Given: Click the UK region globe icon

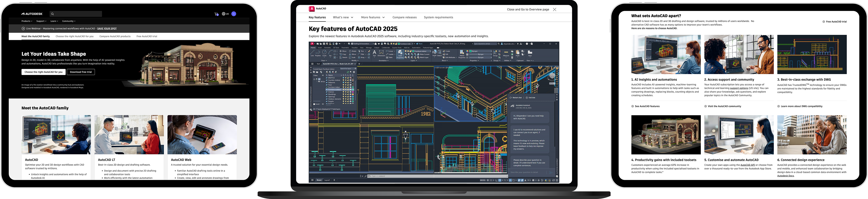Looking at the screenshot, I should 223,14.
